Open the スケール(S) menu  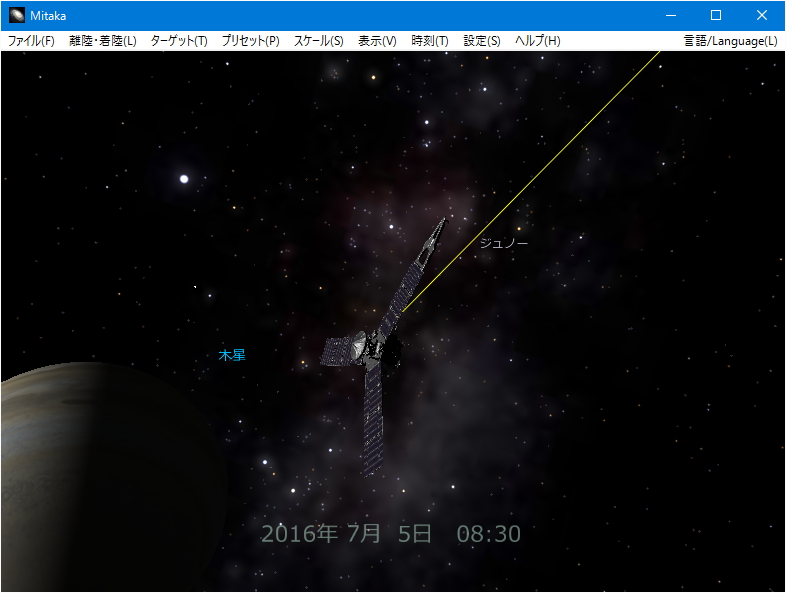point(319,41)
